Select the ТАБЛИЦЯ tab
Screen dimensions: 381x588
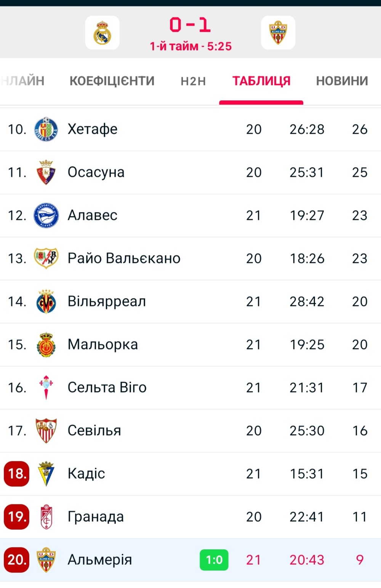tap(261, 81)
